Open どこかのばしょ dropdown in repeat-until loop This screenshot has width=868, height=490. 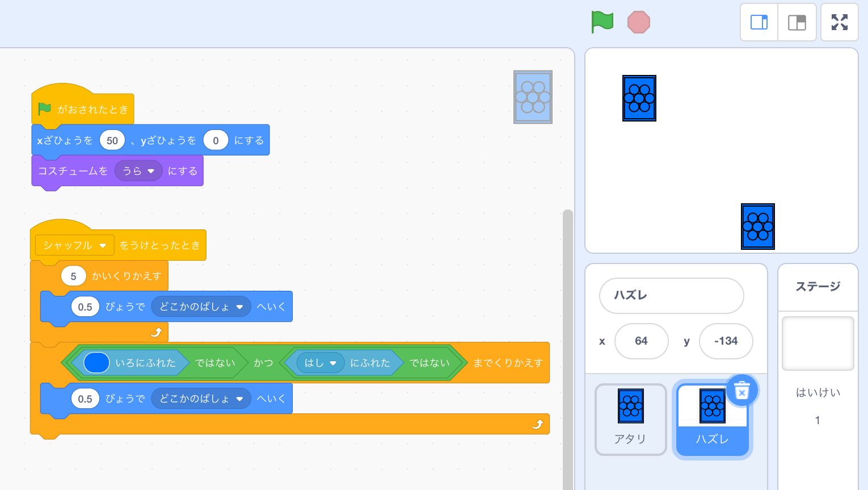click(201, 399)
